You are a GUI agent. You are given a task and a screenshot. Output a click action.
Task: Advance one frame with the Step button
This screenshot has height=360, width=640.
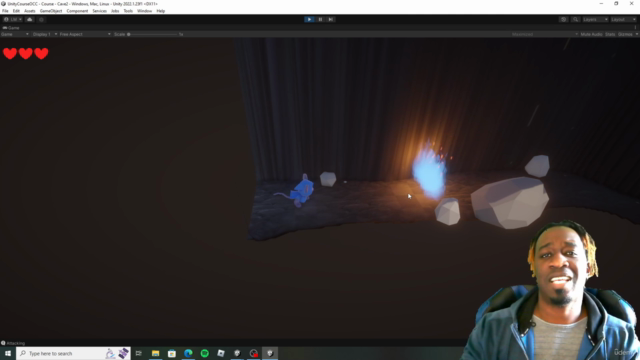[x=331, y=19]
